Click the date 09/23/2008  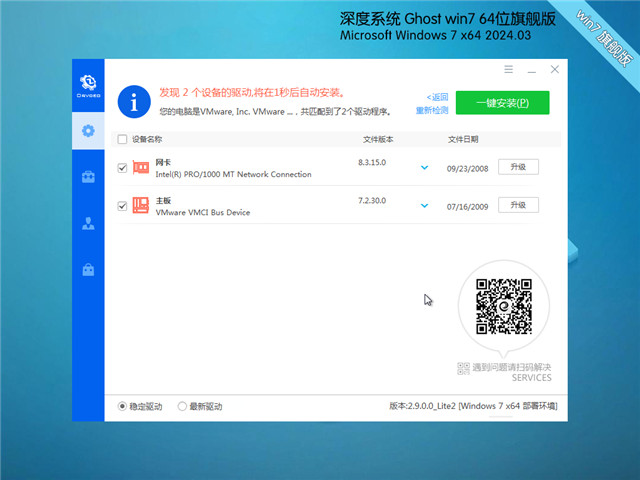pyautogui.click(x=467, y=169)
